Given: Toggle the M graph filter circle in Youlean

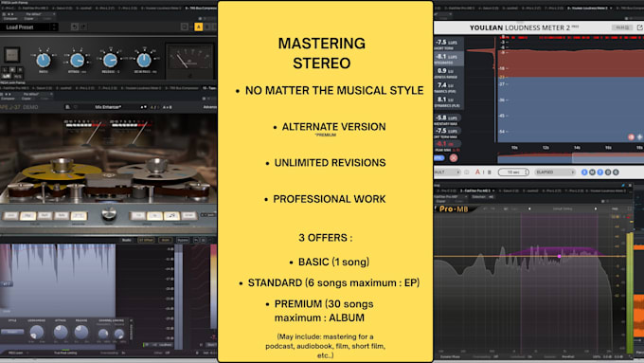Looking at the screenshot, I should [592, 172].
